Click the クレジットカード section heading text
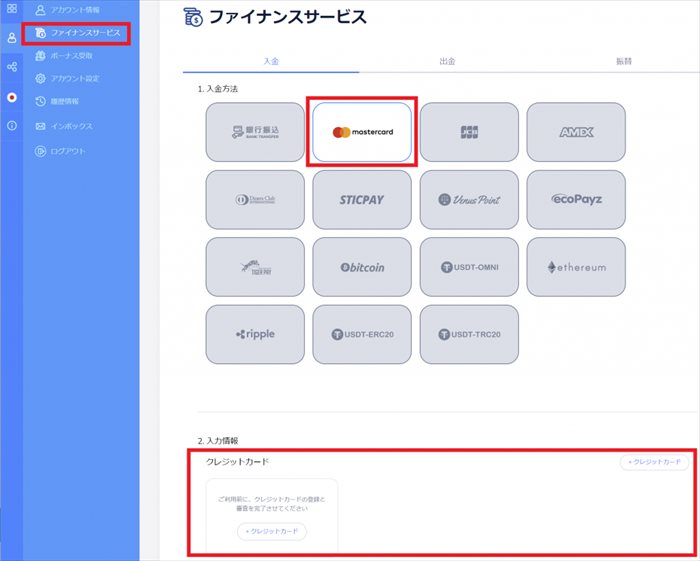 pos(238,462)
